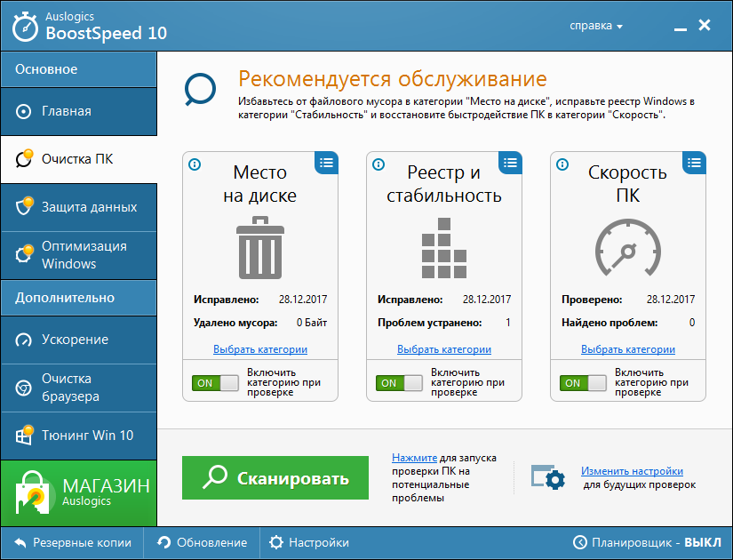Open info icon on Место на диске card
This screenshot has width=733, height=560.
pos(195,164)
